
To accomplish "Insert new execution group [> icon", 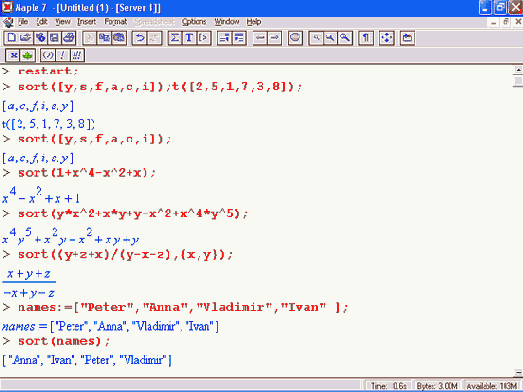I will [204, 38].
